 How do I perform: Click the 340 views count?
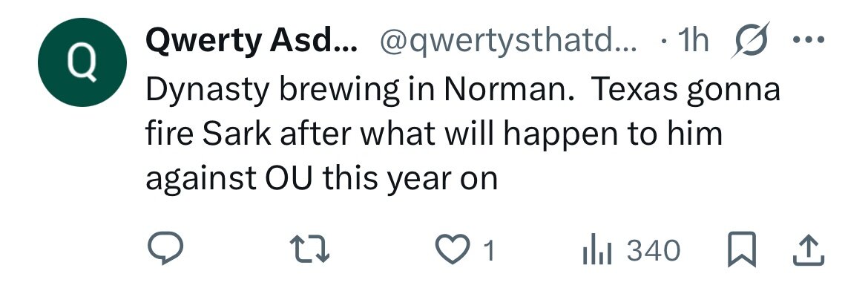653,250
